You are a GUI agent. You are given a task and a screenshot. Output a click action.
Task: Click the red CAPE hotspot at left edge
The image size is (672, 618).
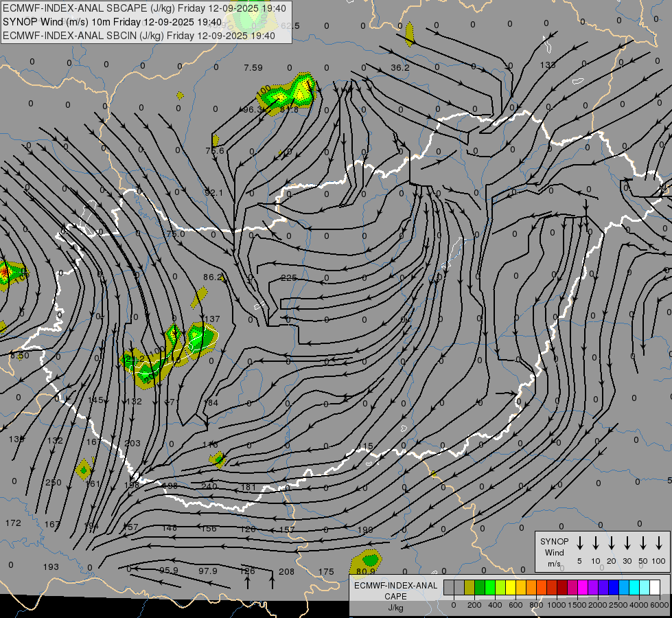tap(4, 271)
